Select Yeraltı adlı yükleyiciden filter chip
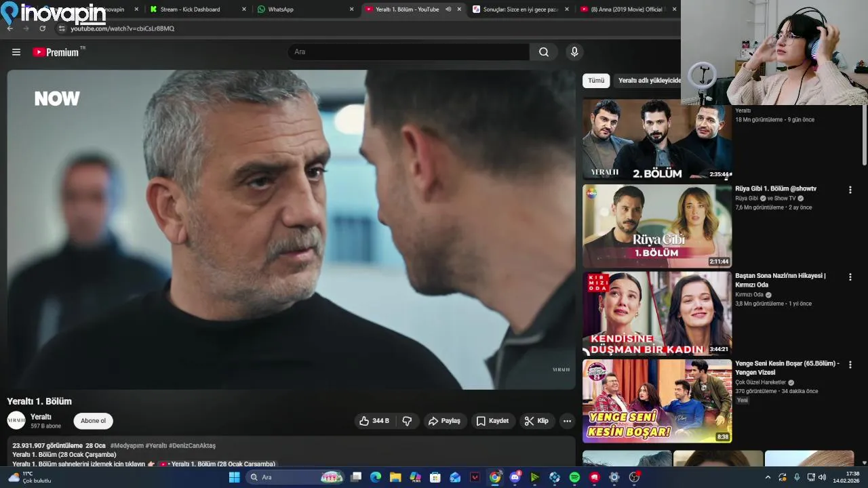The image size is (868, 488). tap(648, 81)
